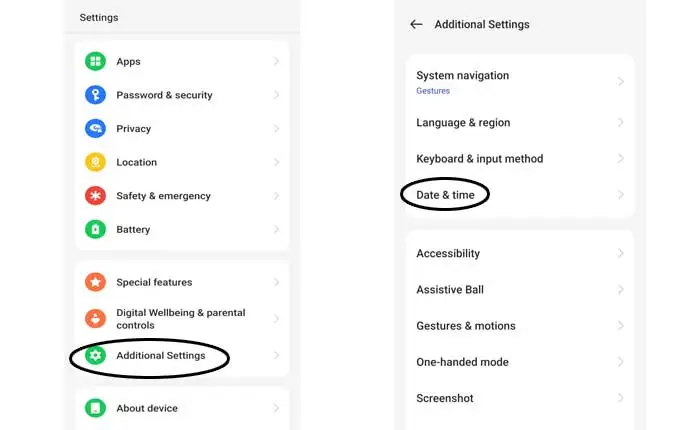Open the One-handed mode entry
The width and height of the screenshot is (700, 430).
point(462,362)
